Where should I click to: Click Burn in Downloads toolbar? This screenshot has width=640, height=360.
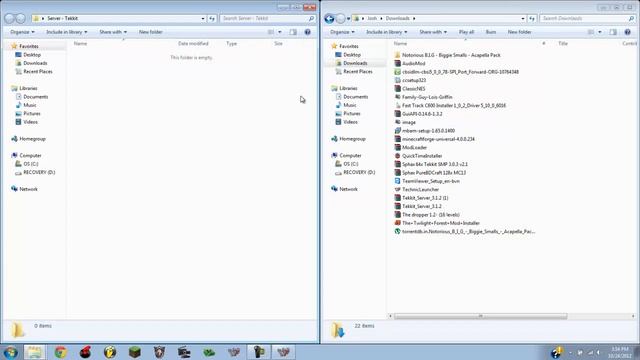click(491, 32)
